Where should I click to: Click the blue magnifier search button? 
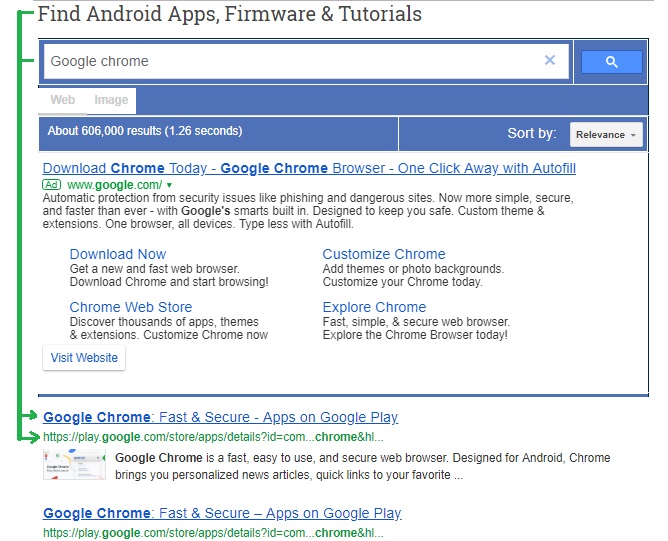(x=611, y=62)
